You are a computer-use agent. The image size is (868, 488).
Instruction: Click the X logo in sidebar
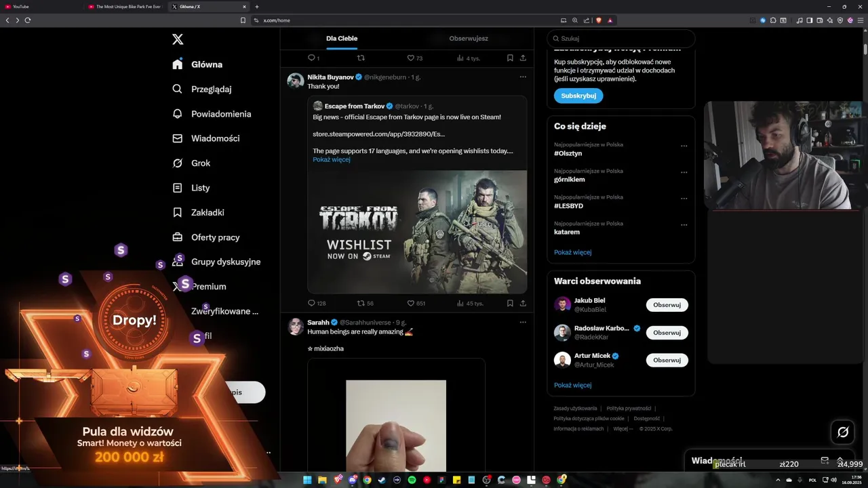pyautogui.click(x=178, y=39)
